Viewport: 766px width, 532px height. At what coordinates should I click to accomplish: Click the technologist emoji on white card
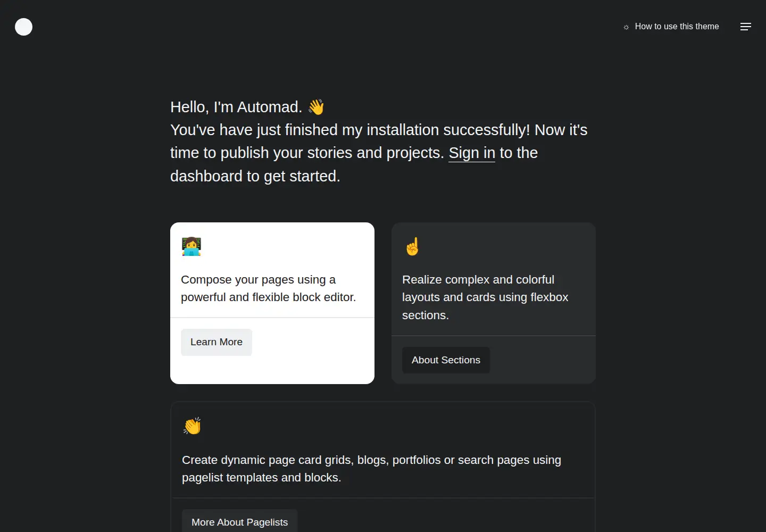tap(191, 246)
